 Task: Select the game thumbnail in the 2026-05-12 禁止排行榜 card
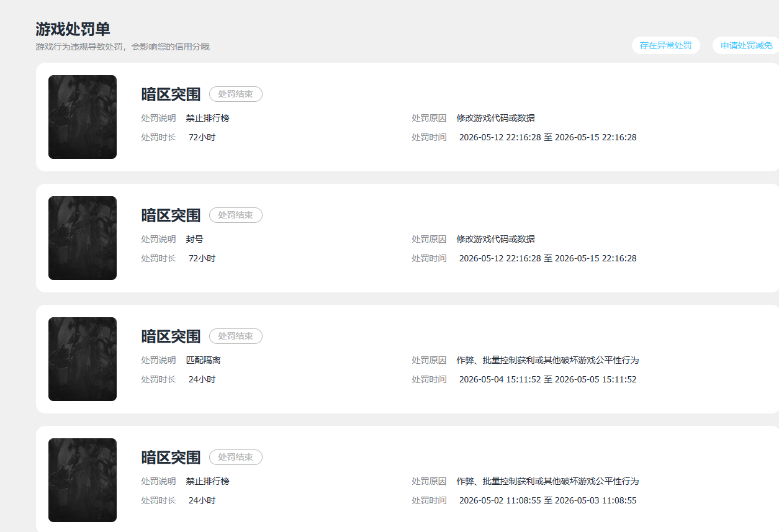(83, 117)
